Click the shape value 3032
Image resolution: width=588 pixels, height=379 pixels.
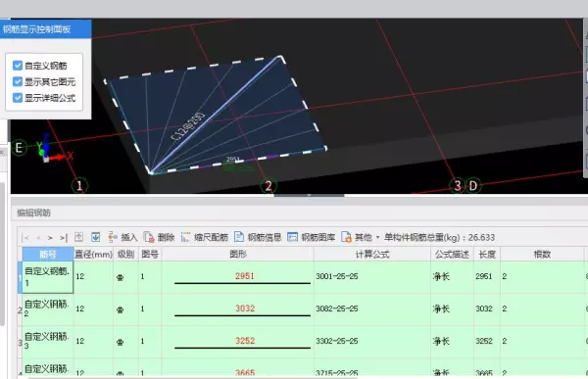(x=245, y=308)
